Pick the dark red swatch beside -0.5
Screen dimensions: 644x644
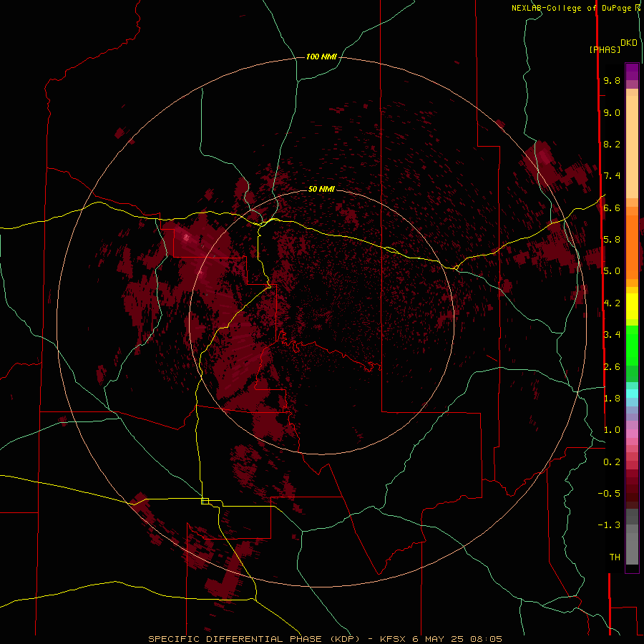[x=632, y=493]
